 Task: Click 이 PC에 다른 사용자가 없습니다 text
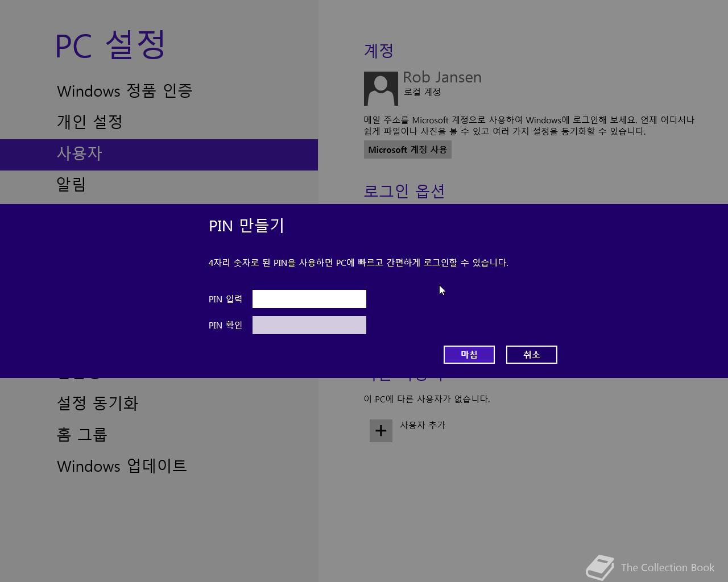point(427,399)
